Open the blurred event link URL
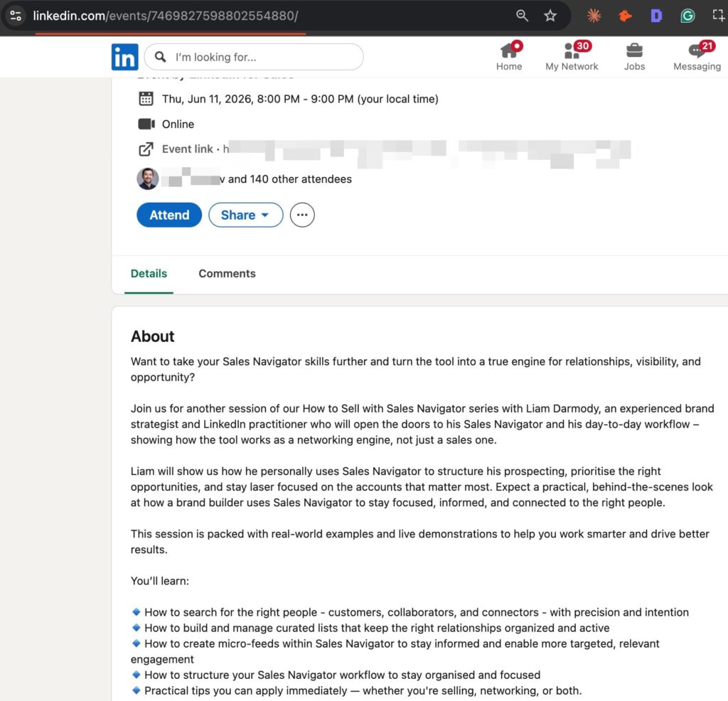Image resolution: width=728 pixels, height=701 pixels. tap(427, 153)
